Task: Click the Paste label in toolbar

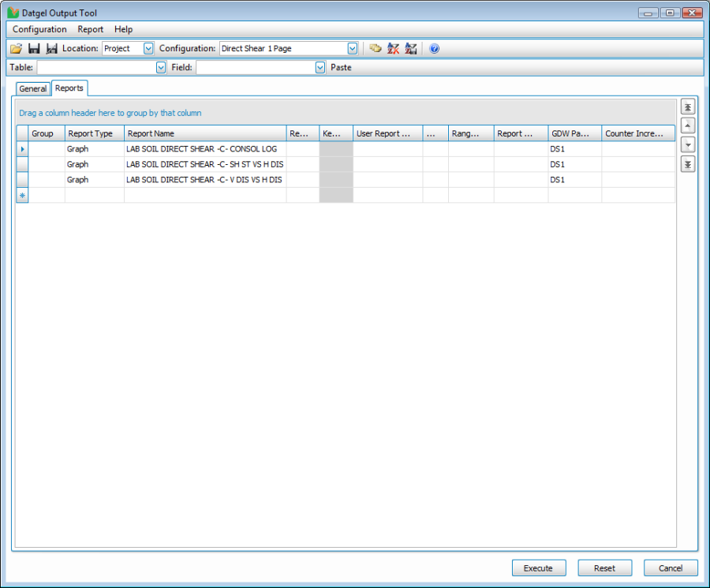Action: coord(341,68)
